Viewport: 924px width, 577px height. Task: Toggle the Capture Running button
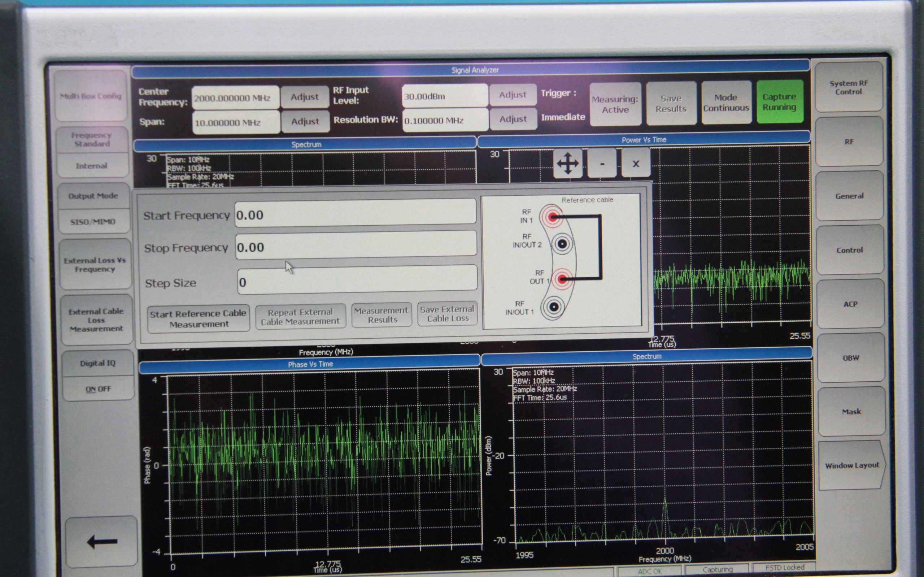779,102
